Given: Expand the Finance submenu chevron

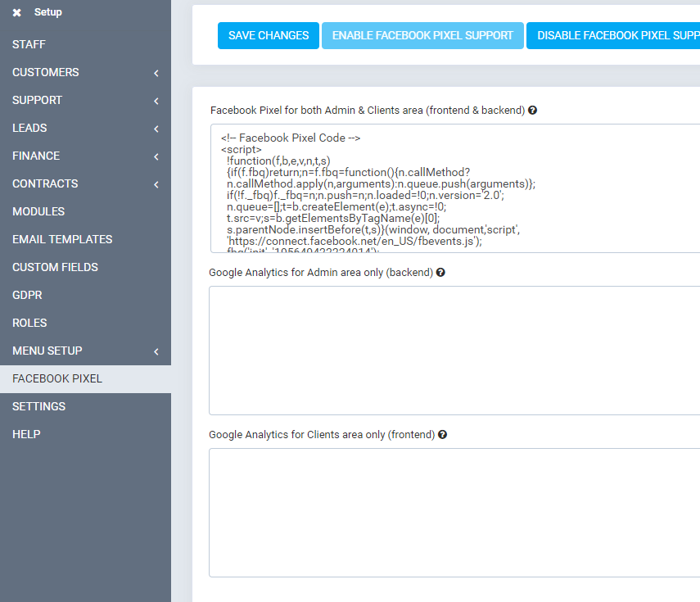Looking at the screenshot, I should (x=156, y=156).
